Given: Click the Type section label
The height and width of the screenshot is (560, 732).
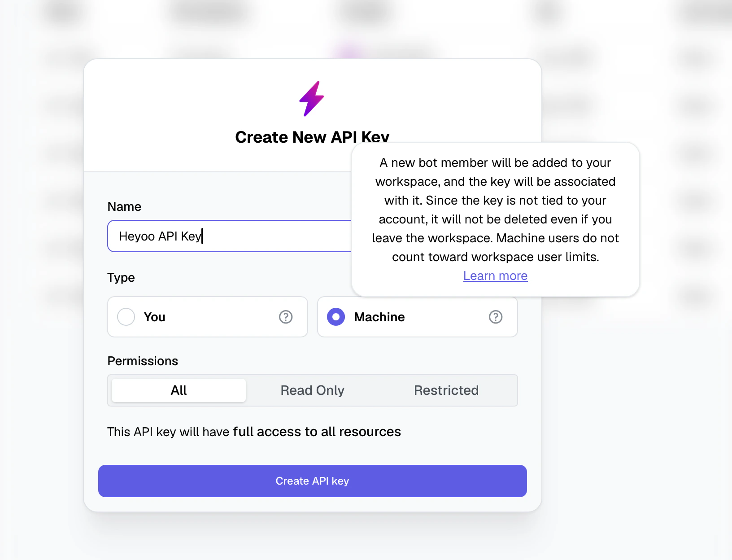Looking at the screenshot, I should click(121, 277).
